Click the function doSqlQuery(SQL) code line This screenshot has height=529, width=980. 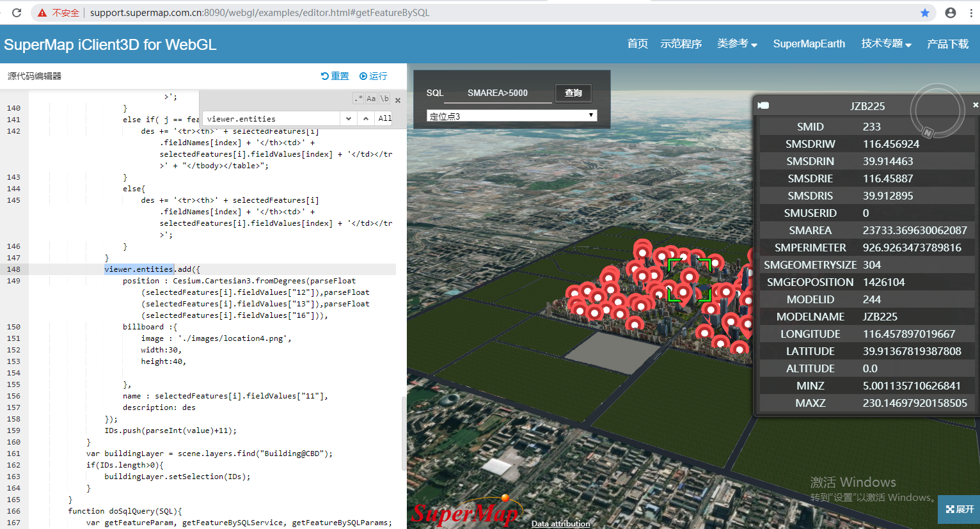click(x=125, y=511)
